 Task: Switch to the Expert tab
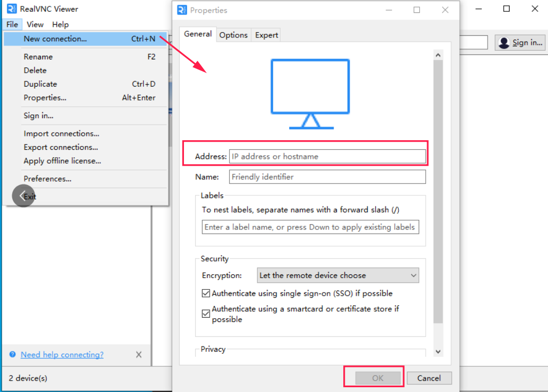coord(266,35)
